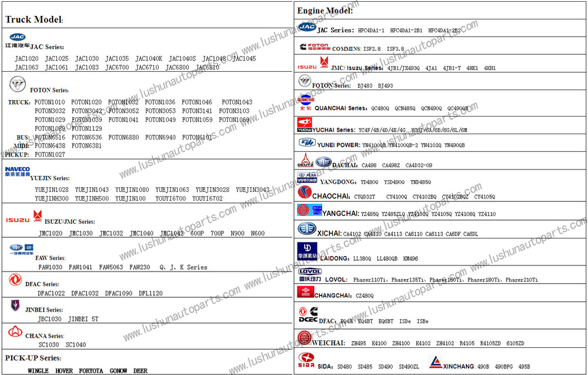This screenshot has height=375, width=588.
Task: Click the ISF3.8 Cummins engine text
Action: [x=396, y=49]
